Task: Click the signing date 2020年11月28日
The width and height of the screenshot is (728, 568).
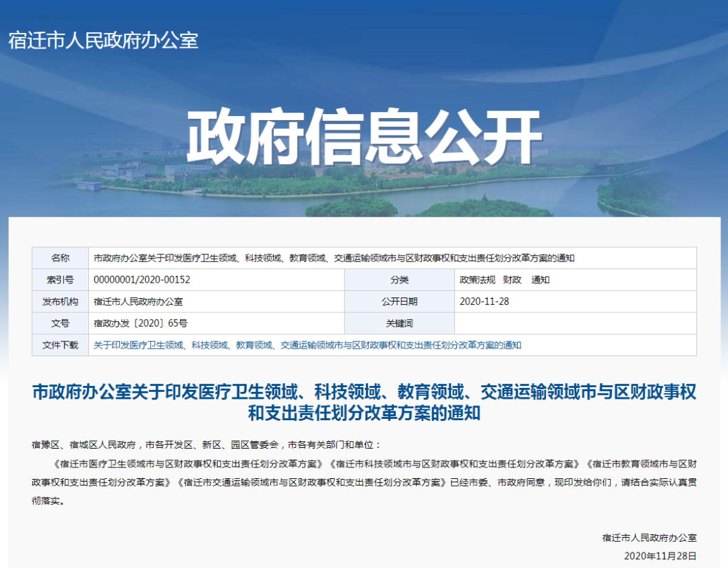Action: (x=660, y=556)
